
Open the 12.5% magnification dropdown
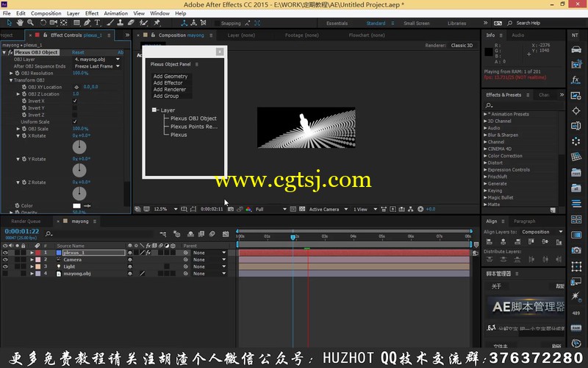165,209
